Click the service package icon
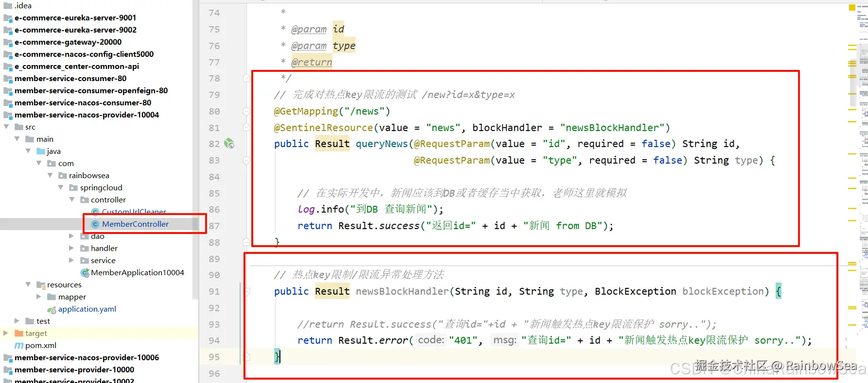 coord(85,261)
